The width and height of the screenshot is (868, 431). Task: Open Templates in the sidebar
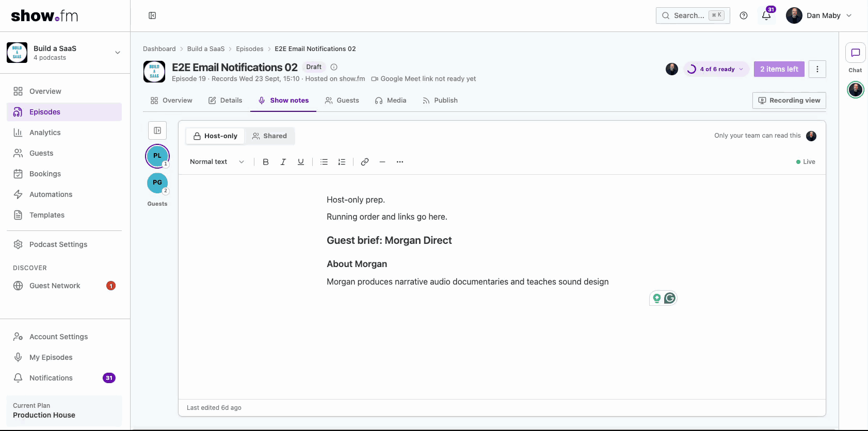65,215
